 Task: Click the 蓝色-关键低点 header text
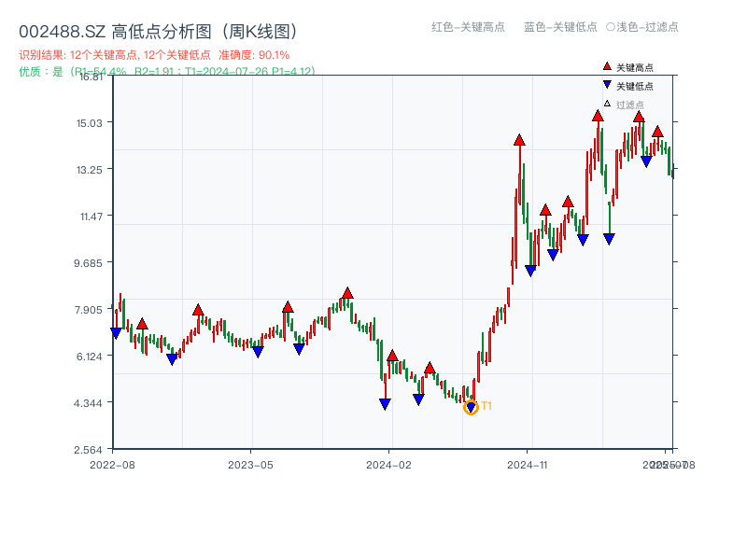pos(560,27)
